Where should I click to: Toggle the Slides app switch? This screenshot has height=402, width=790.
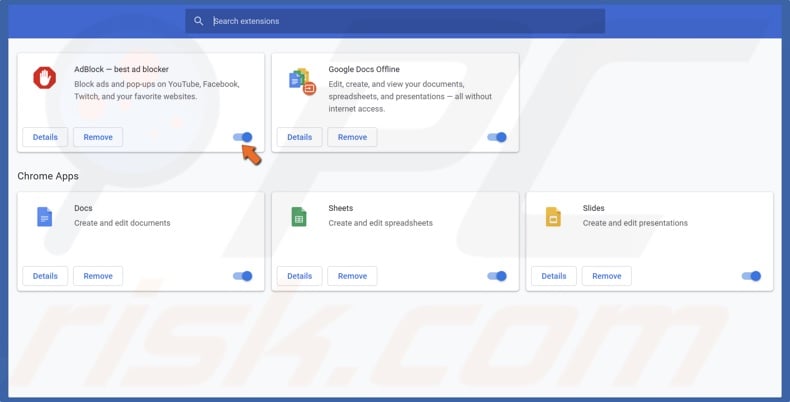click(751, 276)
